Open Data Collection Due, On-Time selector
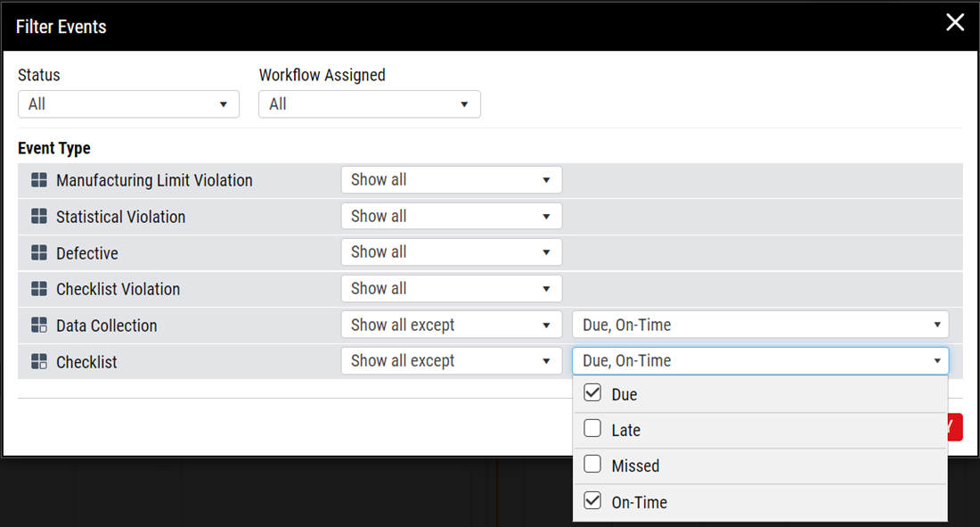Viewport: 980px width, 527px height. pyautogui.click(x=761, y=325)
